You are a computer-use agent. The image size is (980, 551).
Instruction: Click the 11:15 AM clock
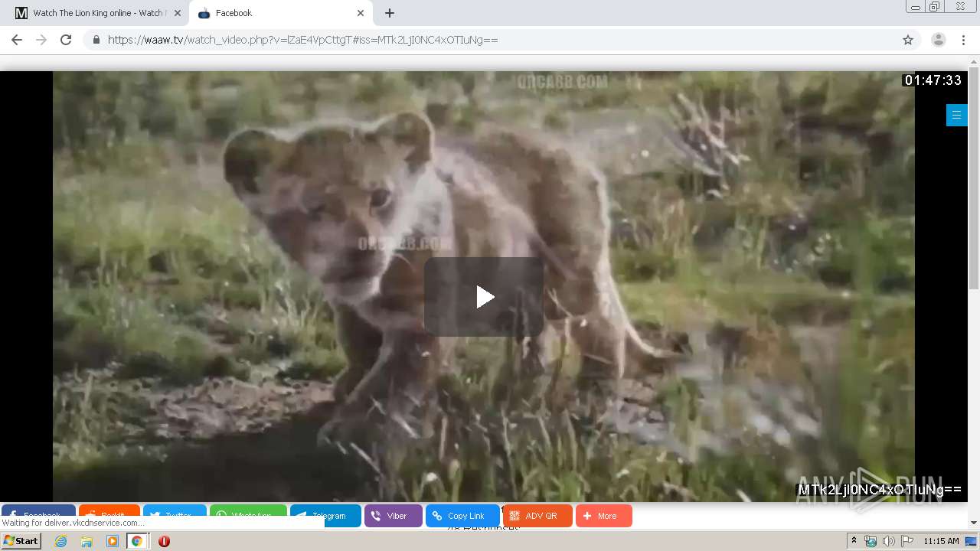(941, 541)
